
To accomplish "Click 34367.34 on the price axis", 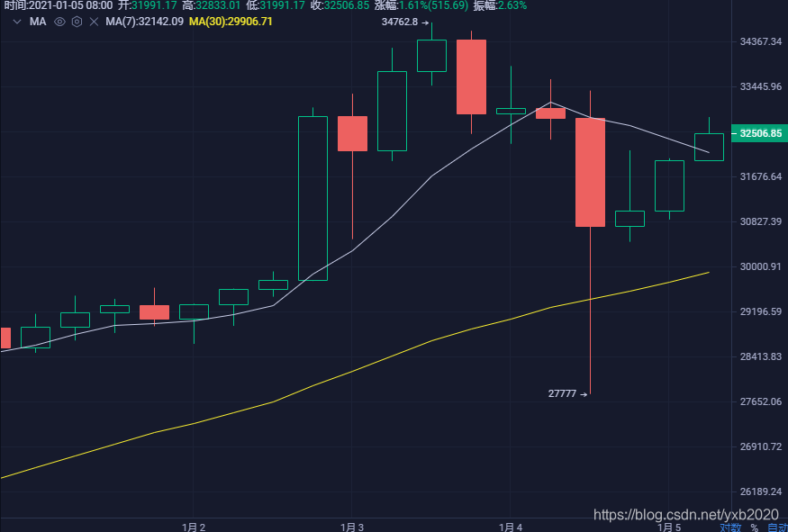I will [761, 41].
